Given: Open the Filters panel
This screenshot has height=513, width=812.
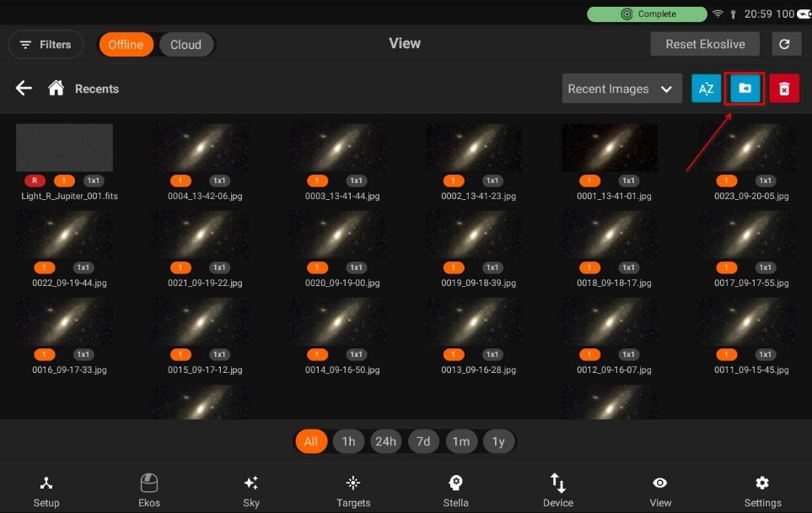Looking at the screenshot, I should [x=46, y=45].
